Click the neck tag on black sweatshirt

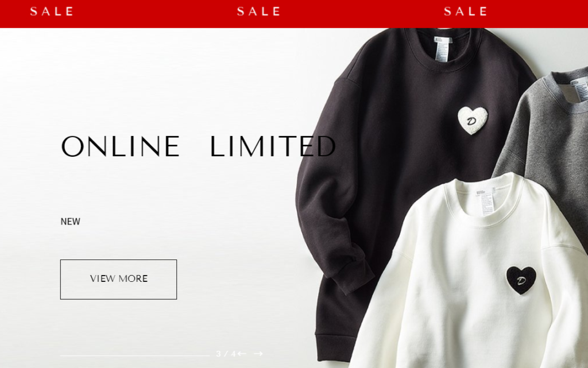pos(442,49)
